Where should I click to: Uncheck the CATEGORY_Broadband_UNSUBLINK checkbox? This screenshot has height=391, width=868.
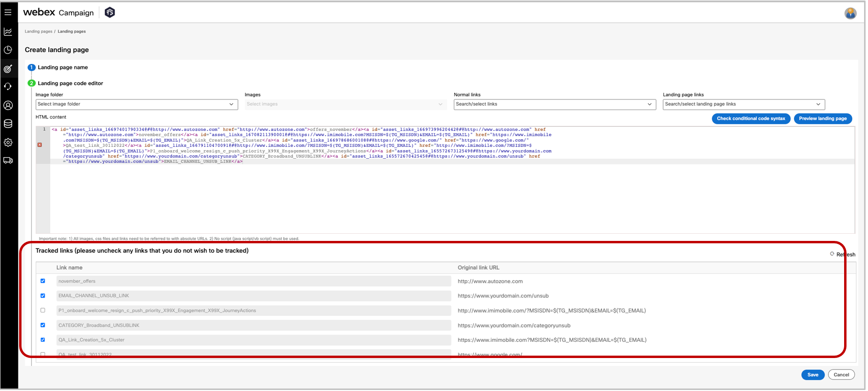(43, 325)
